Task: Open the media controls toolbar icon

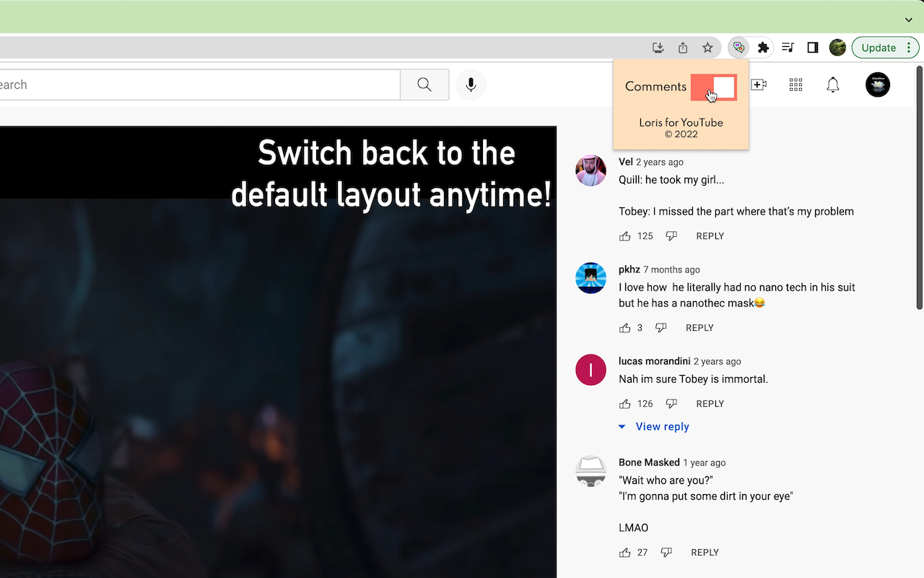Action: 788,48
